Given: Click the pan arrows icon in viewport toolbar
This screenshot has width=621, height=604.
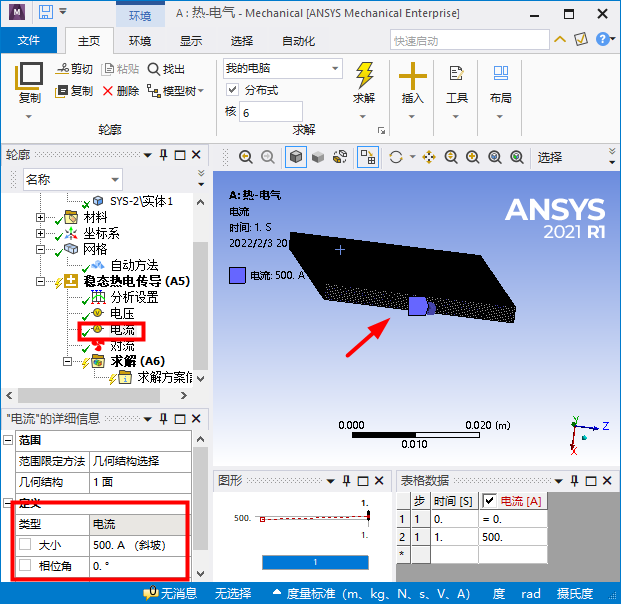Looking at the screenshot, I should (428, 157).
